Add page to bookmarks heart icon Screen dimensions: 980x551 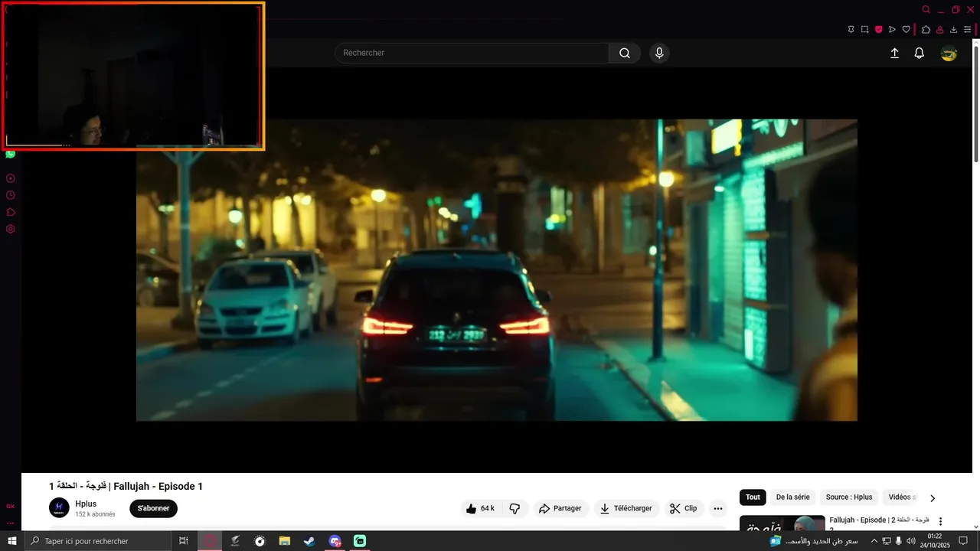[906, 30]
